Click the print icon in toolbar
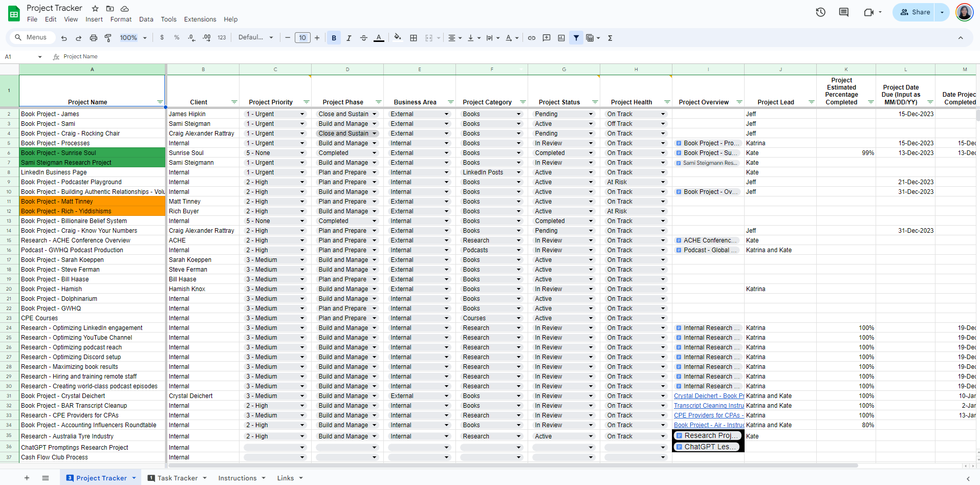980x485 pixels. [93, 38]
